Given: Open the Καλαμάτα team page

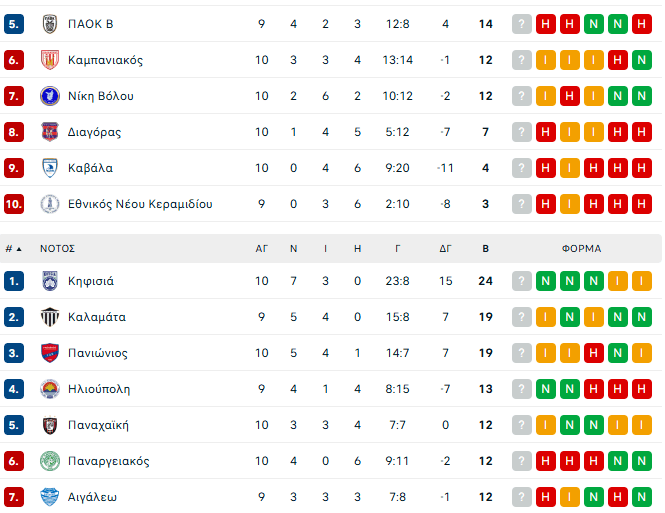Looking at the screenshot, I should [97, 317].
